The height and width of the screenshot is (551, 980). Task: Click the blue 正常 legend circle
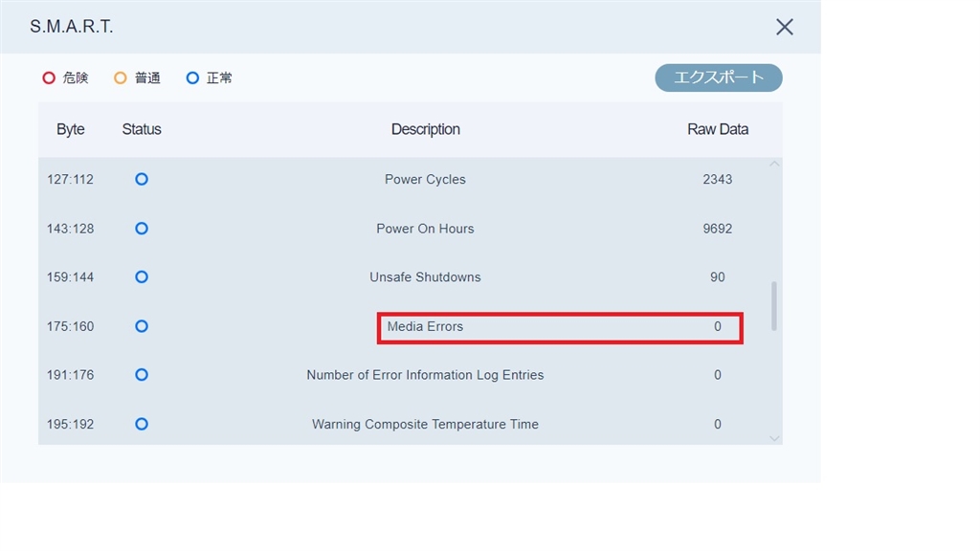tap(192, 78)
